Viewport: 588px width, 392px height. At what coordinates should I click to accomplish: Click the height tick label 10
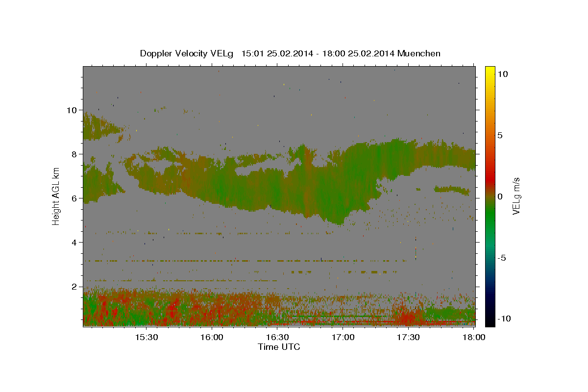pos(72,110)
